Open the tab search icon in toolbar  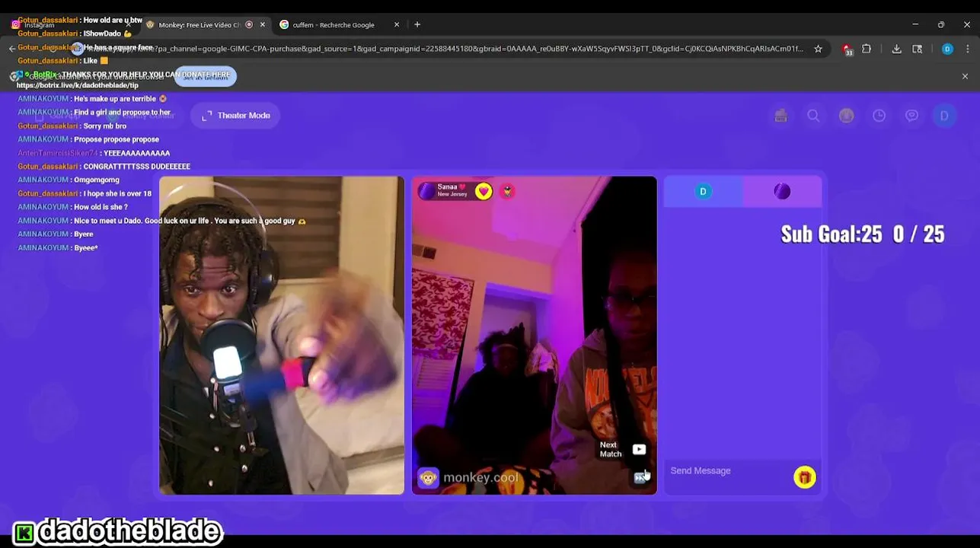coord(917,49)
